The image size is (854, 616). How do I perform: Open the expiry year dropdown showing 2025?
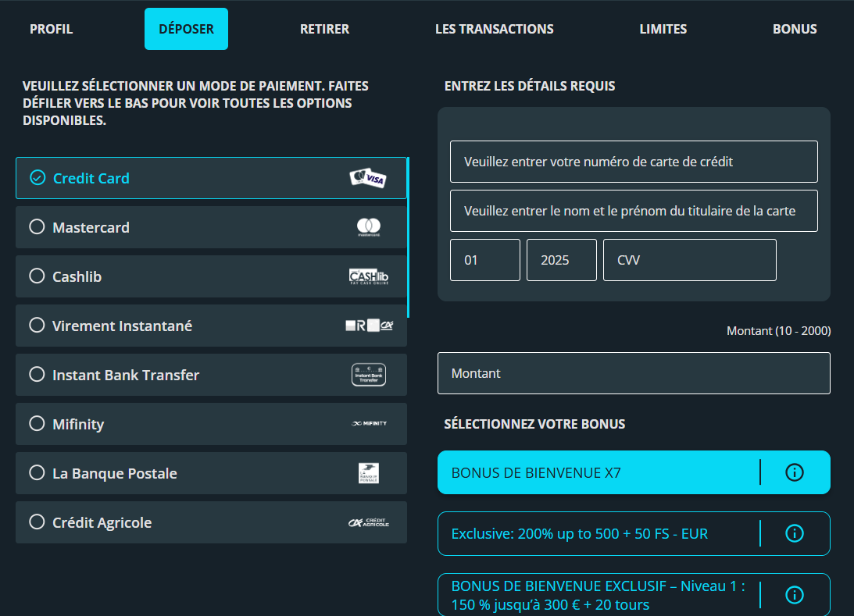(561, 260)
